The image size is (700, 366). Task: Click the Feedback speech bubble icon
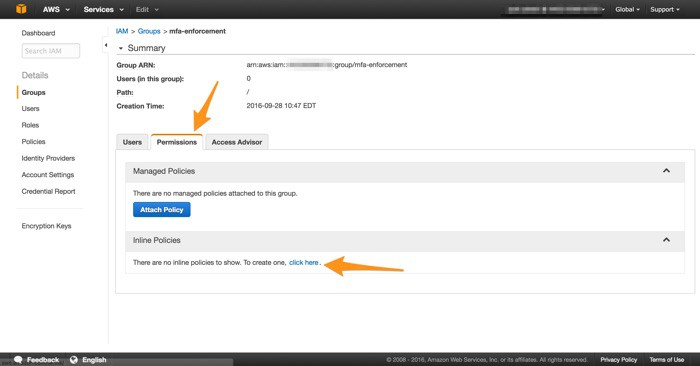[x=18, y=360]
